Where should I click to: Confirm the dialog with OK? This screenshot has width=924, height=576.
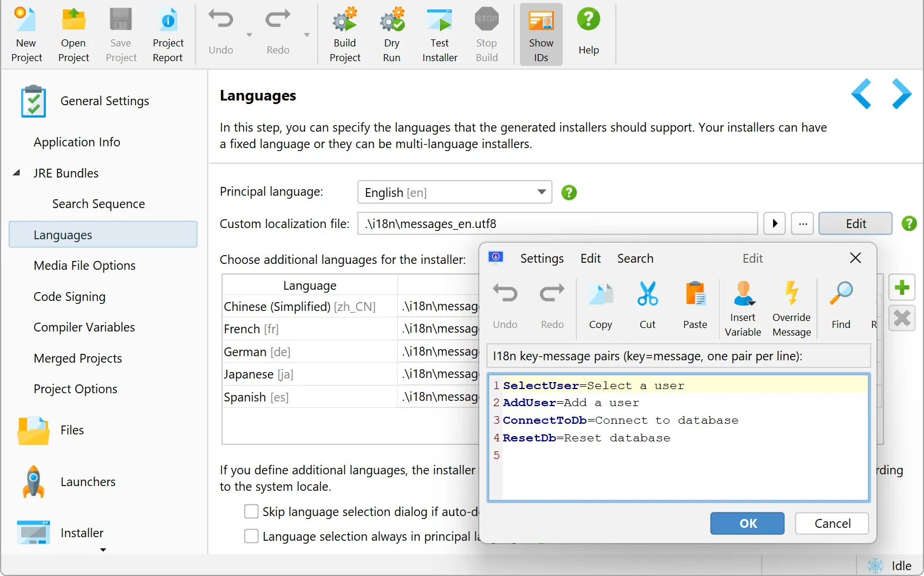point(747,523)
